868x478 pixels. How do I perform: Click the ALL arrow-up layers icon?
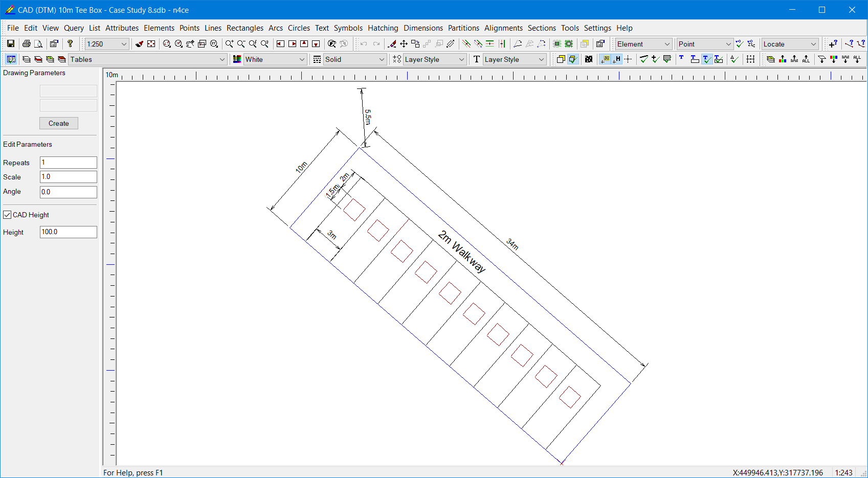pos(806,59)
